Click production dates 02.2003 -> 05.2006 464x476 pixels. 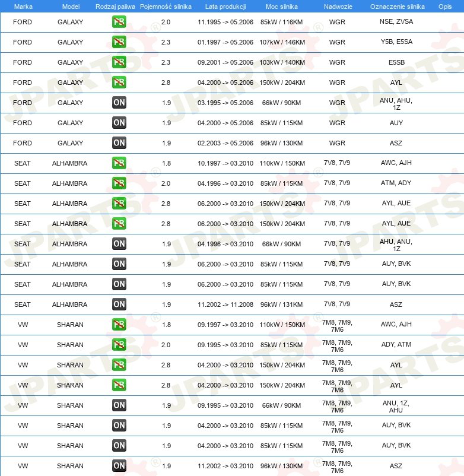click(x=225, y=143)
